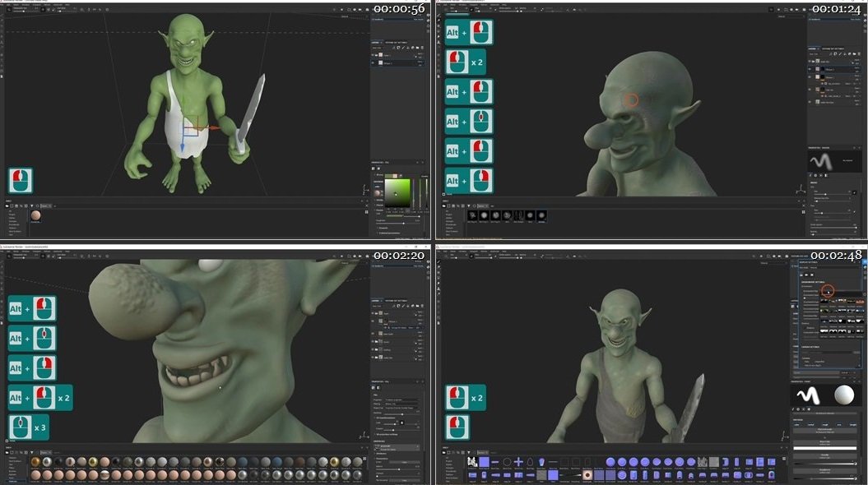Select first skin-tone sphere on second row, 00:02:20 shelf
Image resolution: width=868 pixels, height=485 pixels.
[x=36, y=474]
